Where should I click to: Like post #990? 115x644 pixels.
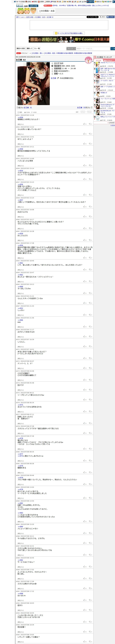(85, 589)
